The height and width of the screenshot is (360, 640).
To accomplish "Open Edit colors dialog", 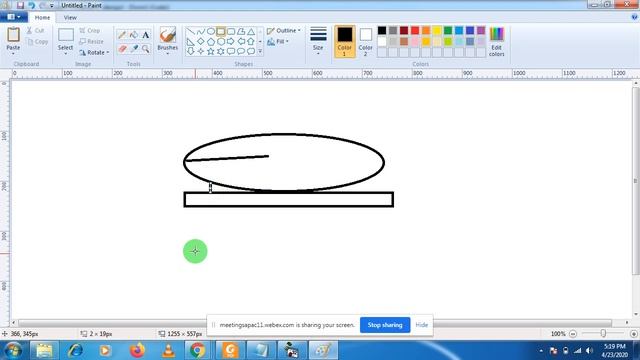I will point(497,41).
